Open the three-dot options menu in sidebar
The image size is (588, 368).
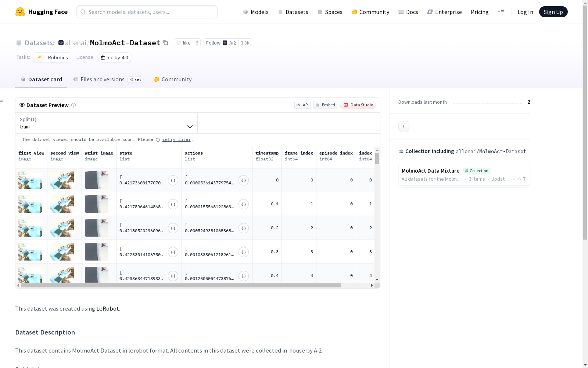tap(404, 127)
